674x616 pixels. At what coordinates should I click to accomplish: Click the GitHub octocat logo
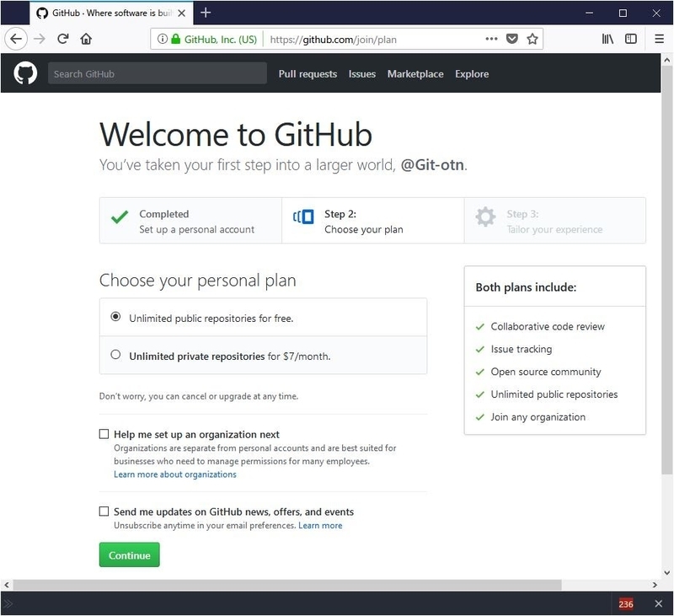[x=25, y=74]
